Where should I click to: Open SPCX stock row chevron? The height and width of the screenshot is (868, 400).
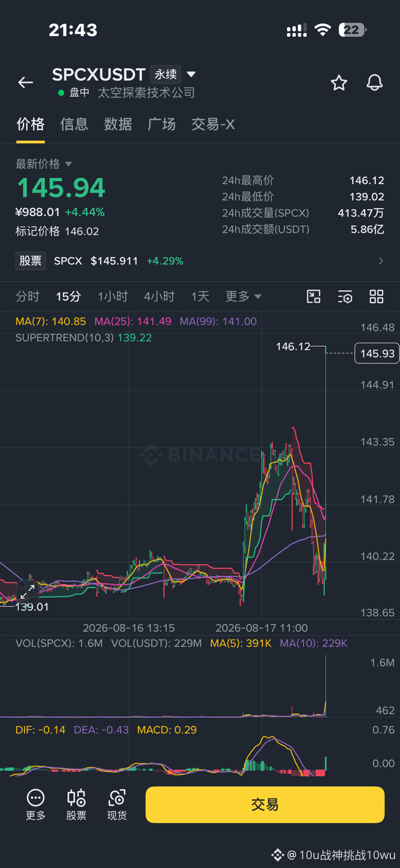click(x=381, y=261)
